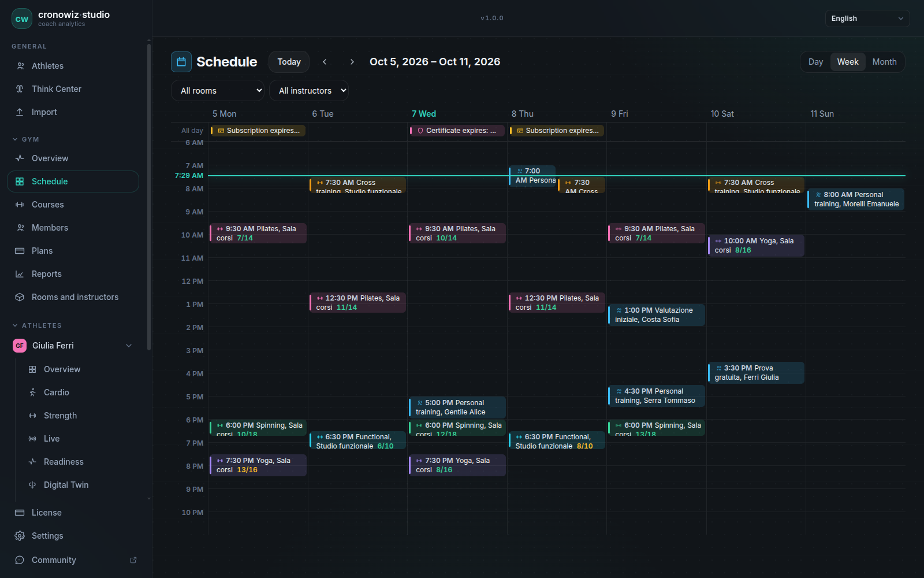
Task: Open Monday 7:30 PM Yoga class
Action: pos(258,465)
